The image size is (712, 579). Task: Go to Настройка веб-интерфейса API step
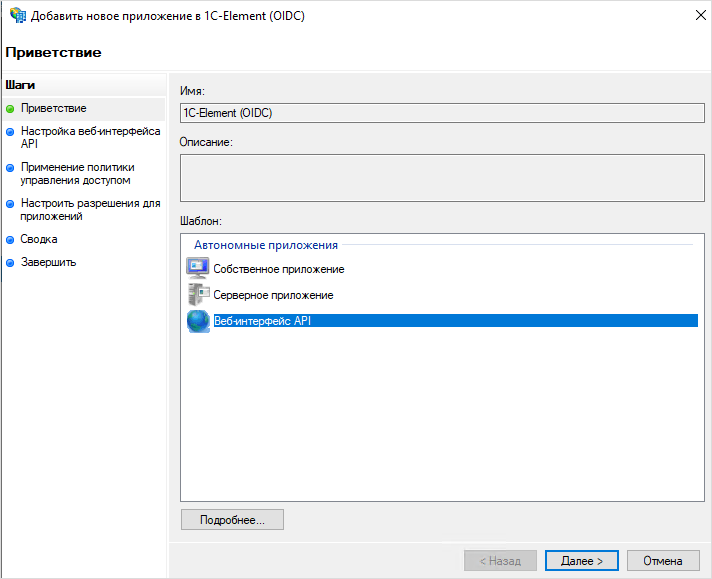[90, 137]
